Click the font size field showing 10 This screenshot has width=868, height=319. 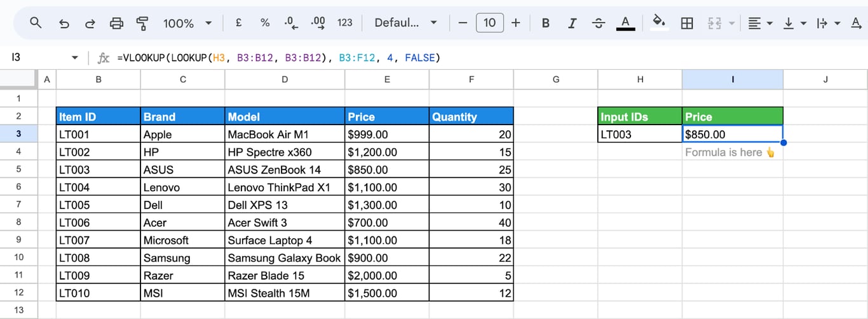[489, 23]
